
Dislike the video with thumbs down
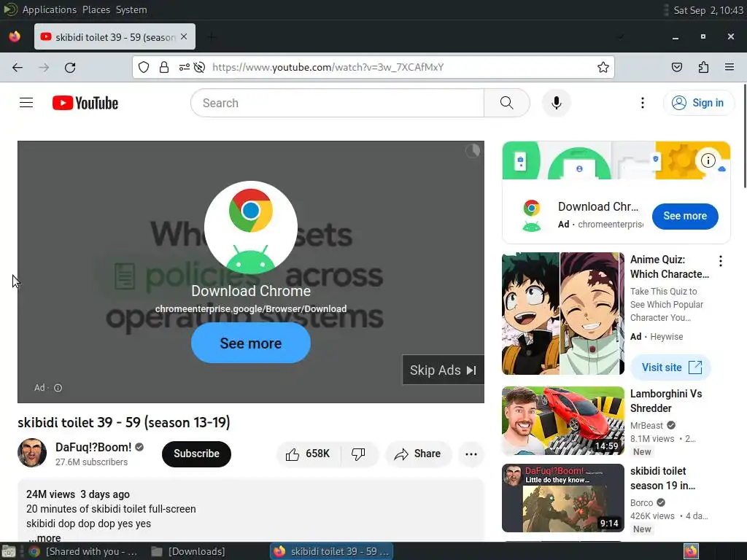(359, 454)
